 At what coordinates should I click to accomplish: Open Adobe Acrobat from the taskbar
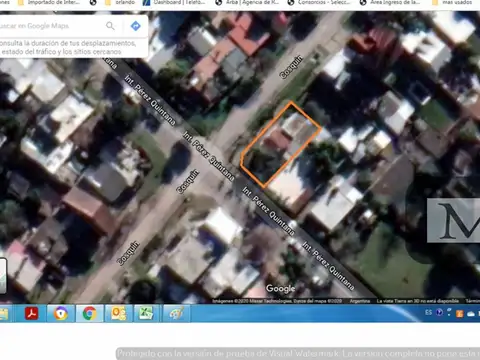(31, 313)
